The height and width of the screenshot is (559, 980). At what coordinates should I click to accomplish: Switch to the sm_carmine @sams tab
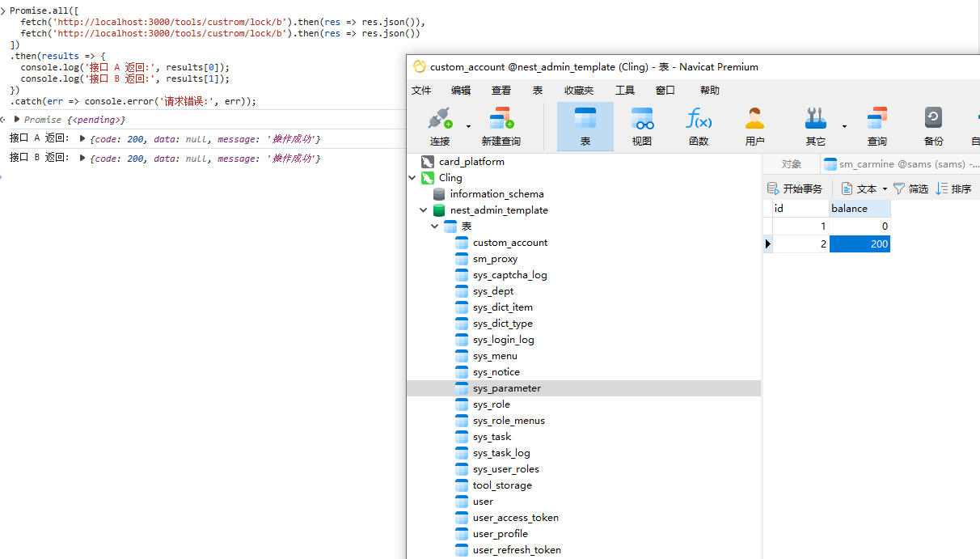[900, 164]
